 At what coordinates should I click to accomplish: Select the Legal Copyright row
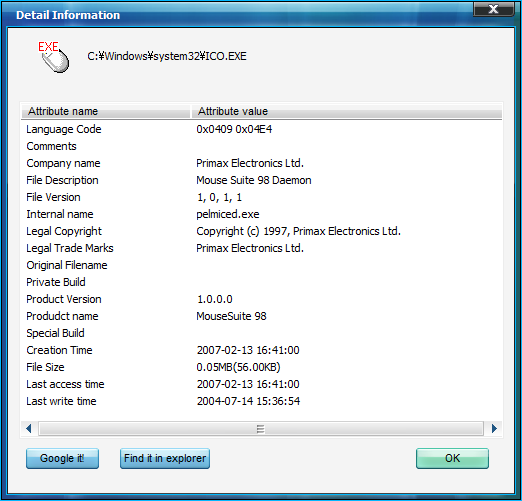261,231
